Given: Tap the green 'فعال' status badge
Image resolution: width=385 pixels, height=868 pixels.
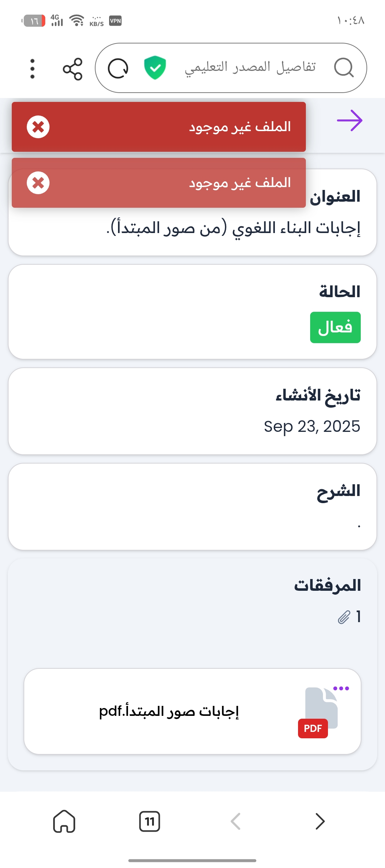Looking at the screenshot, I should coord(335,327).
